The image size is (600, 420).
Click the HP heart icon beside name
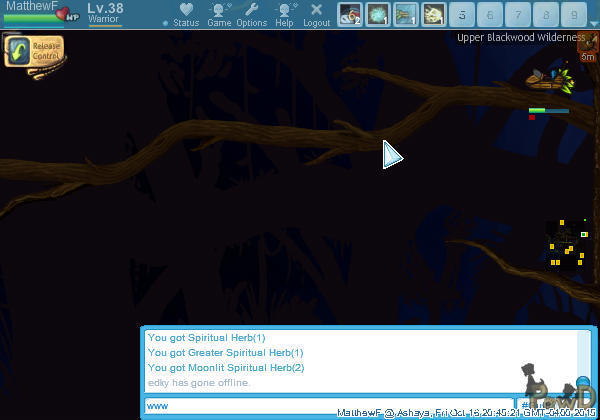coord(66,14)
